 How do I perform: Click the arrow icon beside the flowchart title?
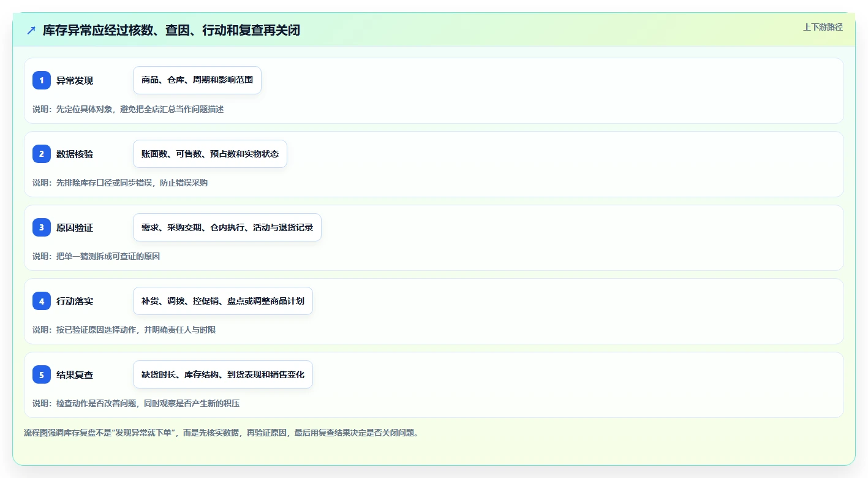tap(31, 30)
